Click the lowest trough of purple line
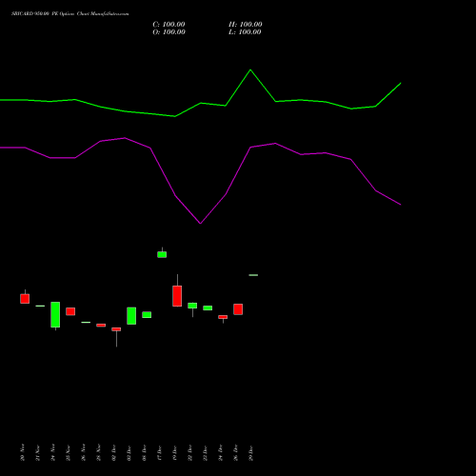476x476 pixels. (200, 224)
